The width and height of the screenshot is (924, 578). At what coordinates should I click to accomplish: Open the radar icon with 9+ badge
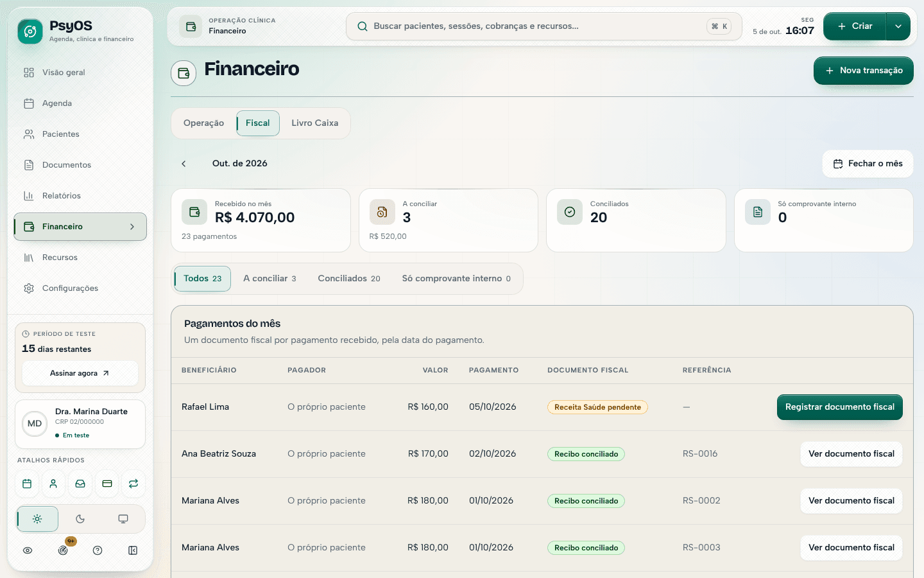pyautogui.click(x=63, y=550)
